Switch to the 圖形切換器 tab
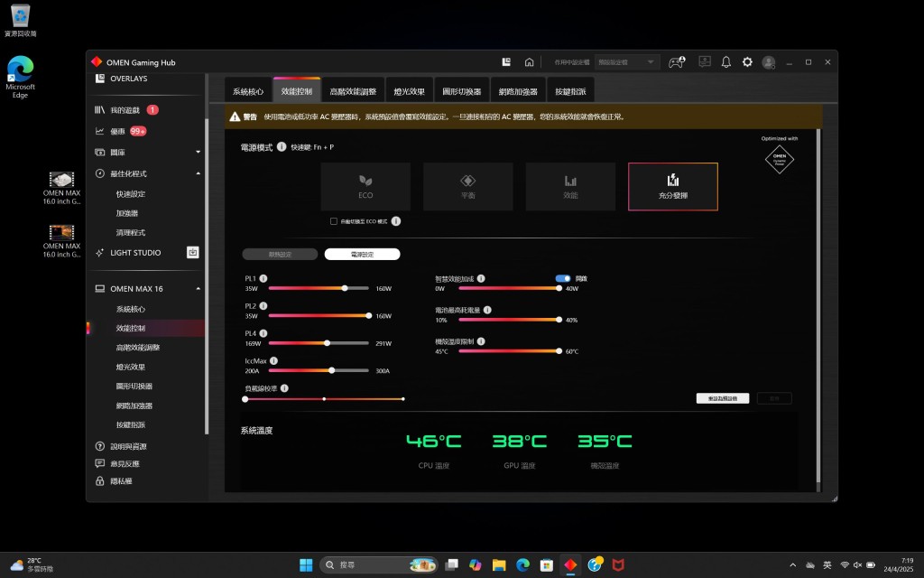Screen dimensions: 924x578 (462, 91)
